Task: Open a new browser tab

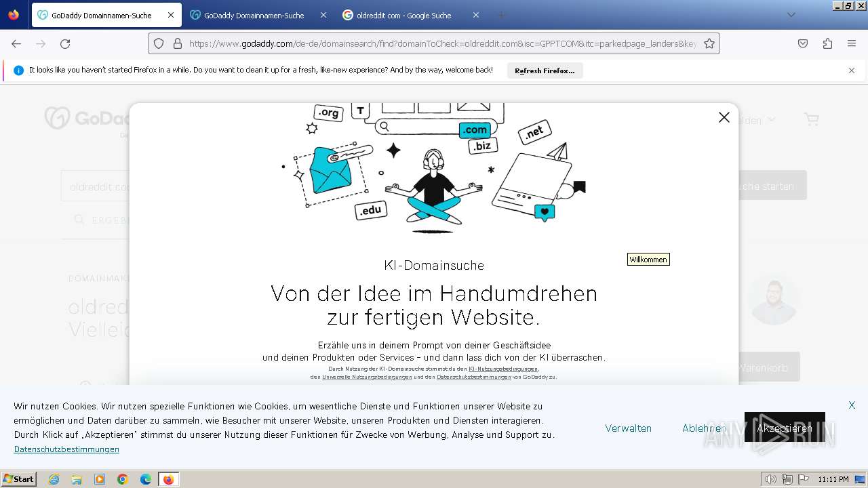Action: (502, 15)
